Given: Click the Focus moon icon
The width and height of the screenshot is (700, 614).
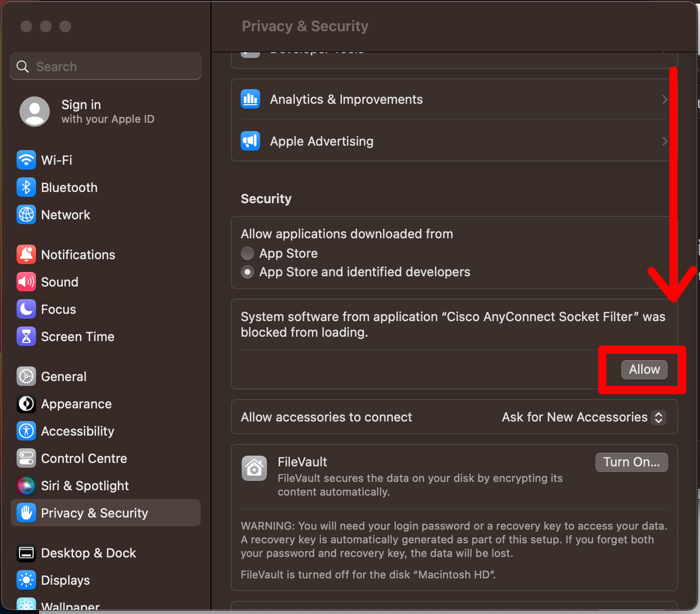Looking at the screenshot, I should (26, 309).
